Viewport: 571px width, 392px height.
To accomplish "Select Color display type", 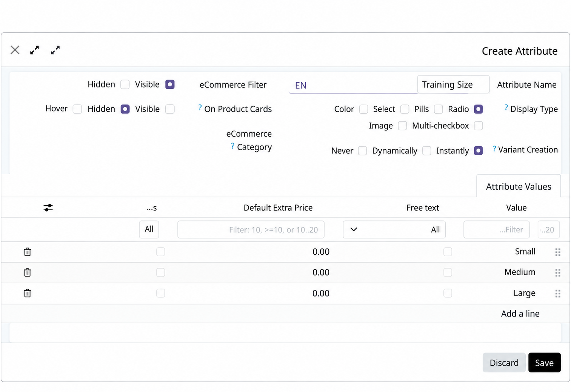I will tap(363, 109).
